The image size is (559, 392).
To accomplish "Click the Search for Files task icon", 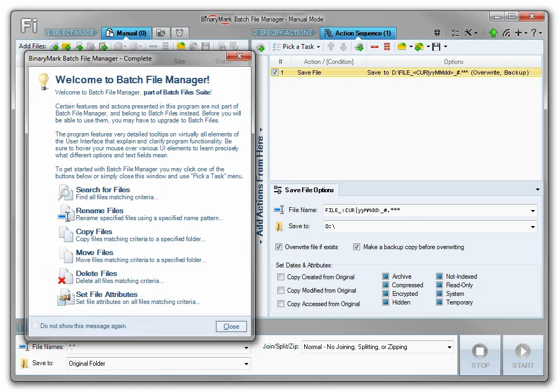I will [65, 192].
